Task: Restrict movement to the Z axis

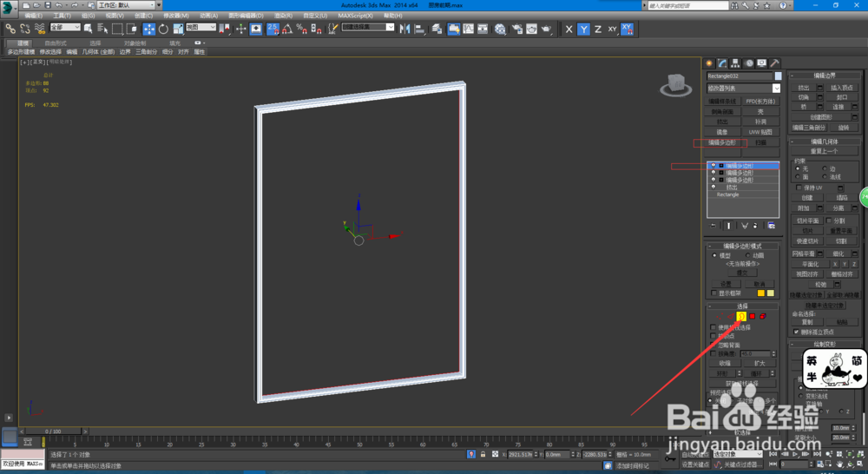Action: tap(598, 29)
